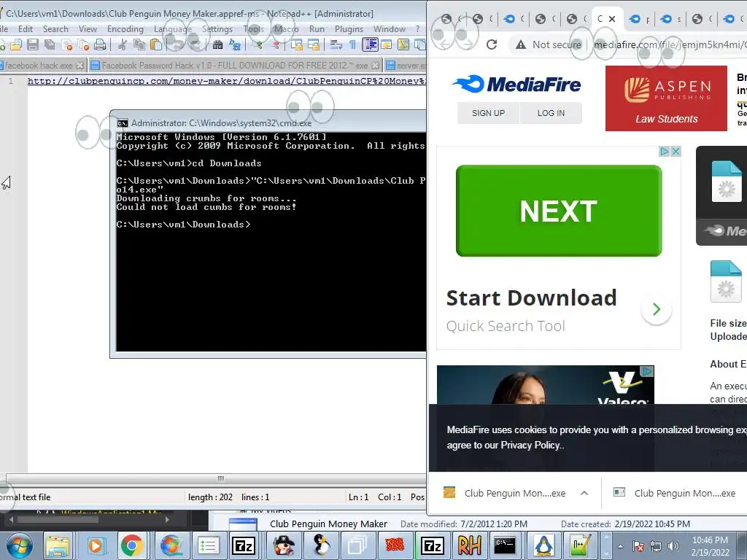
Task: Expand options for first Club Penguin Mon....exe download
Action: [x=584, y=494]
